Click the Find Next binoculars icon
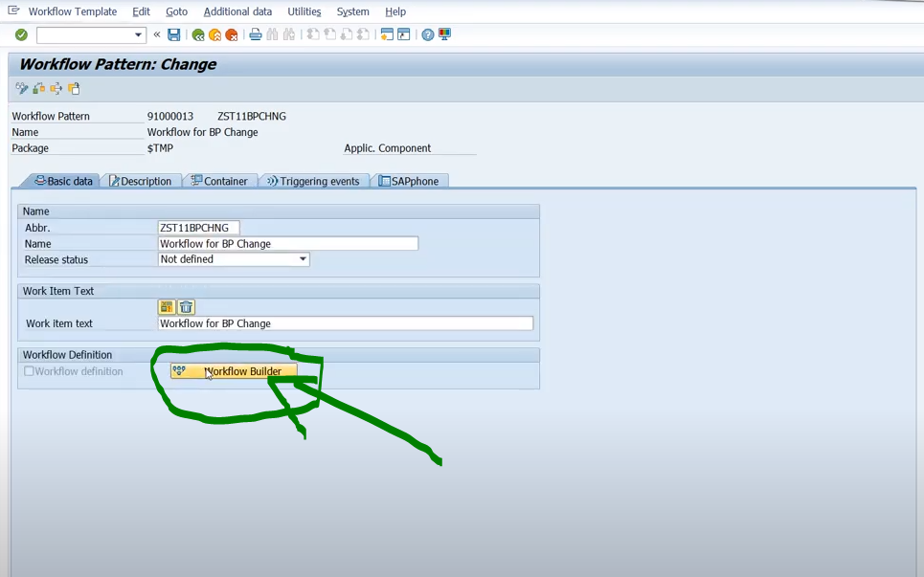 point(289,34)
